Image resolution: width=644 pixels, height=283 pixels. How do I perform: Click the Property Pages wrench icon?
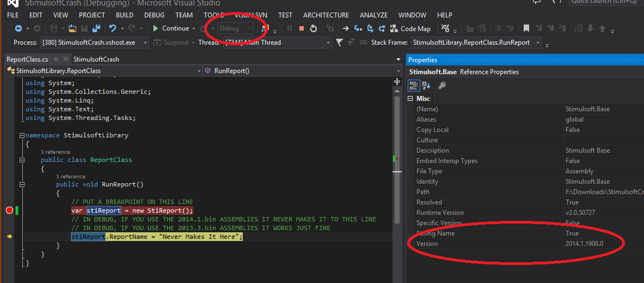[442, 86]
